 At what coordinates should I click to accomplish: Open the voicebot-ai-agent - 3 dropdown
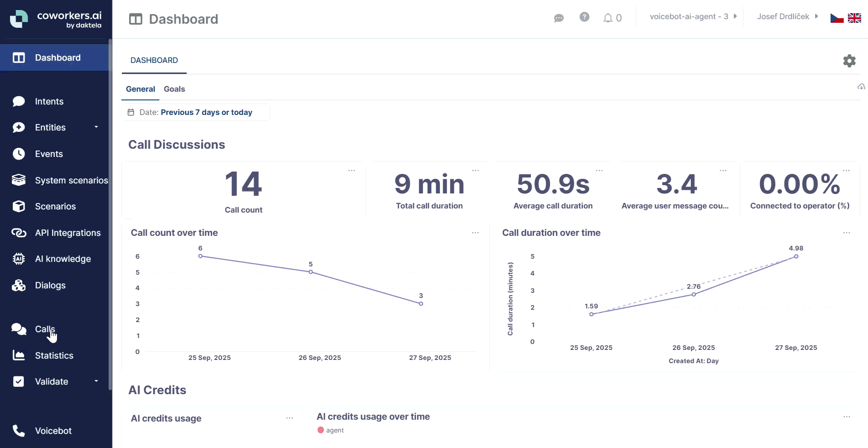click(693, 16)
